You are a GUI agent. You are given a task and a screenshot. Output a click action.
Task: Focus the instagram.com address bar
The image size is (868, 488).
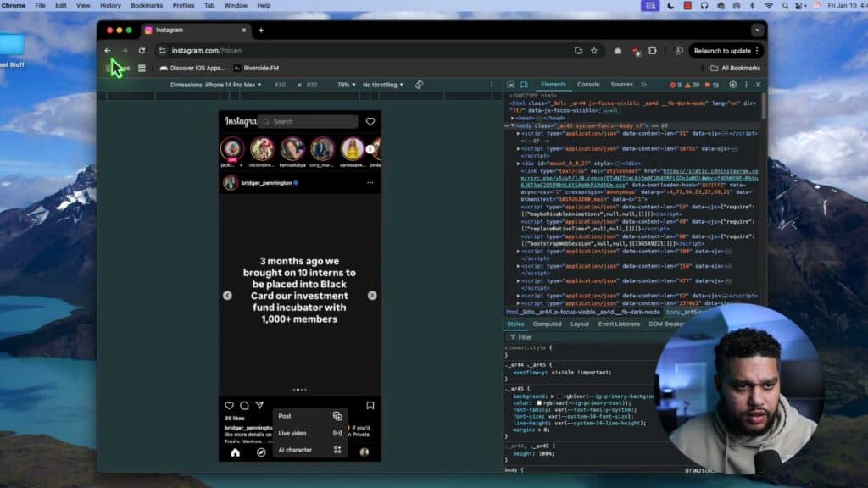365,50
